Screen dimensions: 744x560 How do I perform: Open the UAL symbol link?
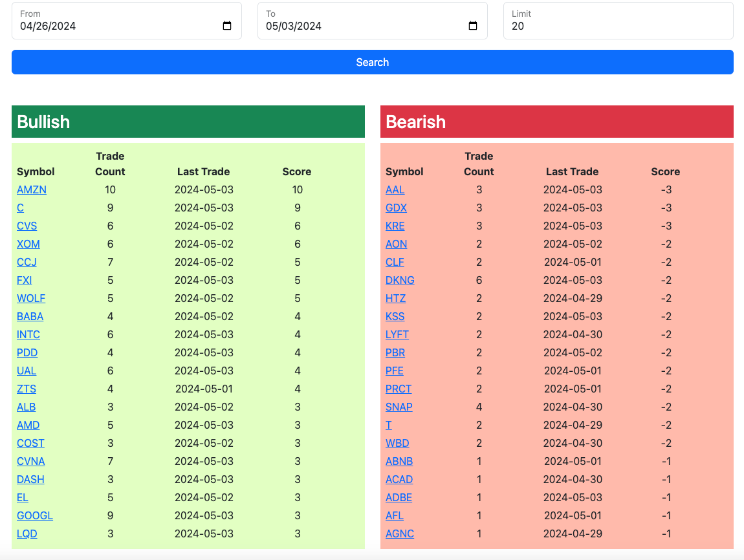(x=26, y=371)
